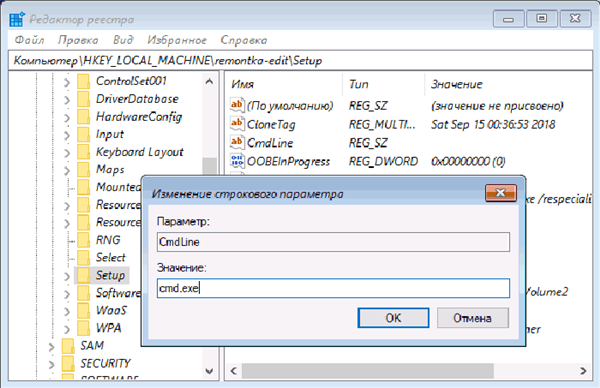
Task: Click the horizontal scrollbar right arrow
Action: point(583,371)
